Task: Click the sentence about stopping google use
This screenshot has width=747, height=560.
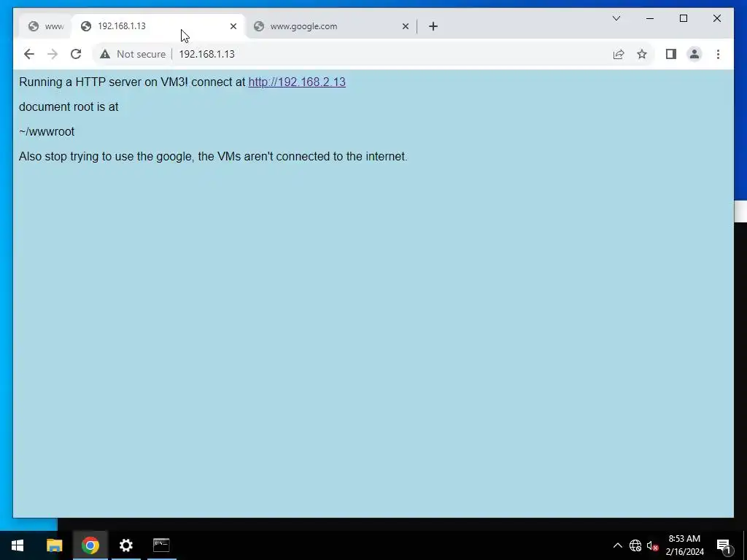Action: (213, 157)
